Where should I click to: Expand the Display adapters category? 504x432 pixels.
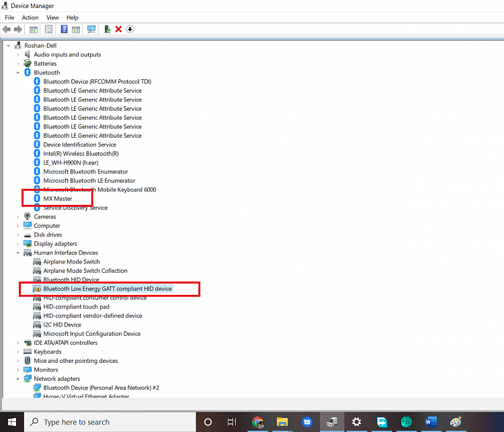[18, 244]
